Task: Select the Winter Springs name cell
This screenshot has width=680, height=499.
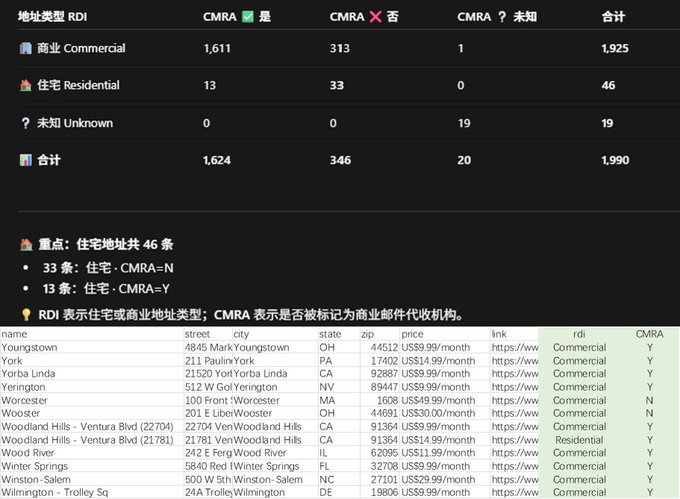Action: tap(92, 466)
